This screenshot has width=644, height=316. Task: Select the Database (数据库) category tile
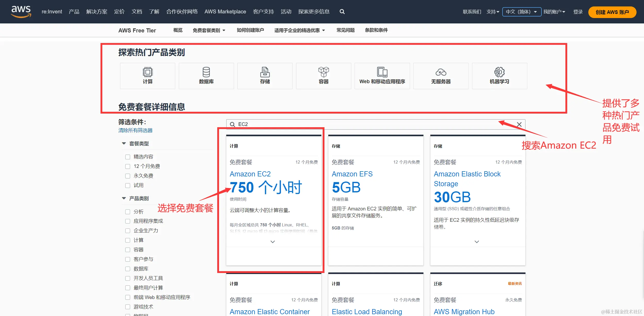206,76
